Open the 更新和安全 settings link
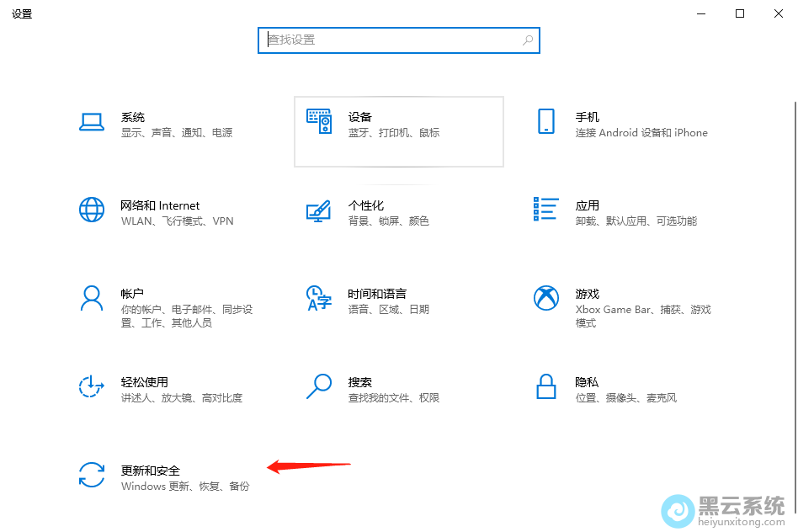 pyautogui.click(x=151, y=471)
